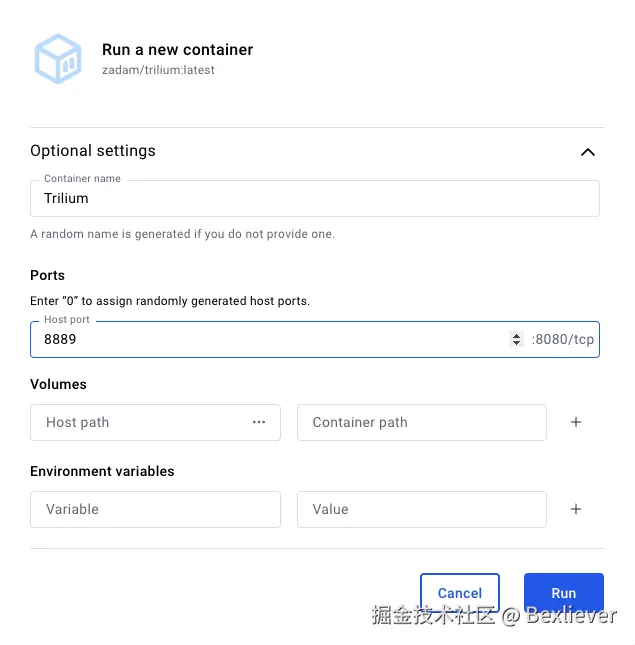Click the Container name field containing Trilium

pos(314,199)
